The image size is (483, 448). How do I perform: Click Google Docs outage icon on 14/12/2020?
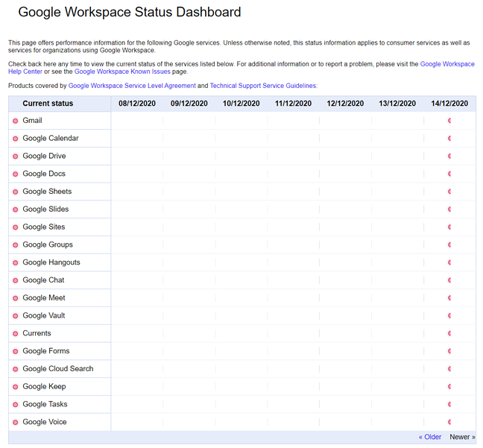pos(449,174)
